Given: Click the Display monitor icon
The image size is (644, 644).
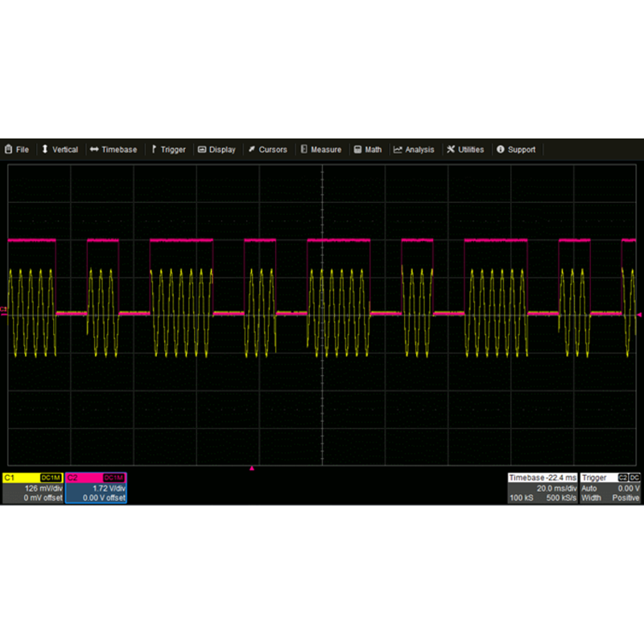Looking at the screenshot, I should 202,150.
